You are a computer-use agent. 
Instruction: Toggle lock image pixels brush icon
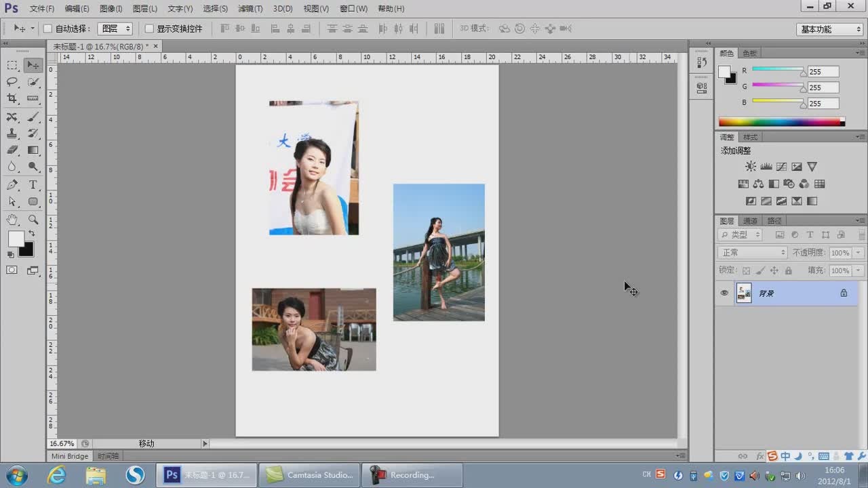point(760,270)
